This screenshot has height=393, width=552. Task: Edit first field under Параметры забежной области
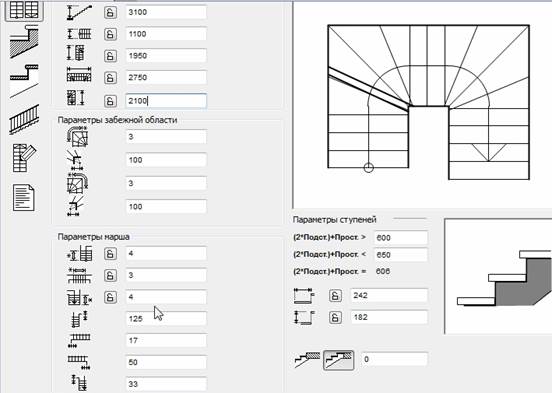(166, 137)
